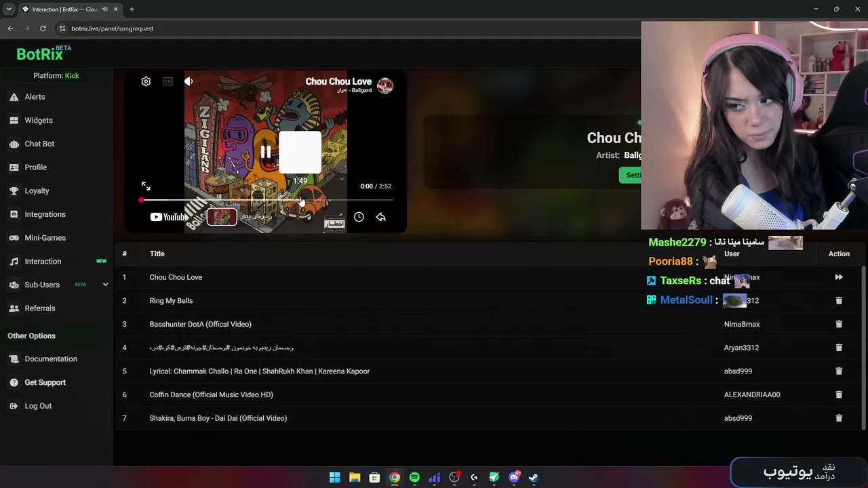Navigate to Profile

[x=36, y=167]
